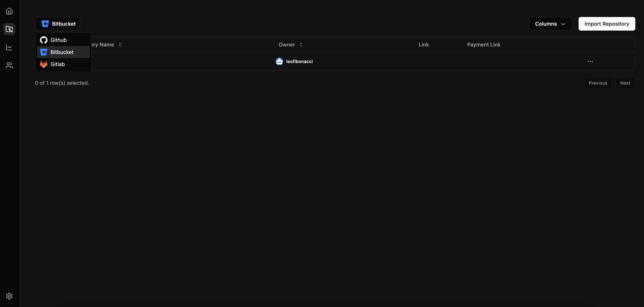Image resolution: width=644 pixels, height=307 pixels.
Task: Open the Columns dropdown
Action: [550, 24]
